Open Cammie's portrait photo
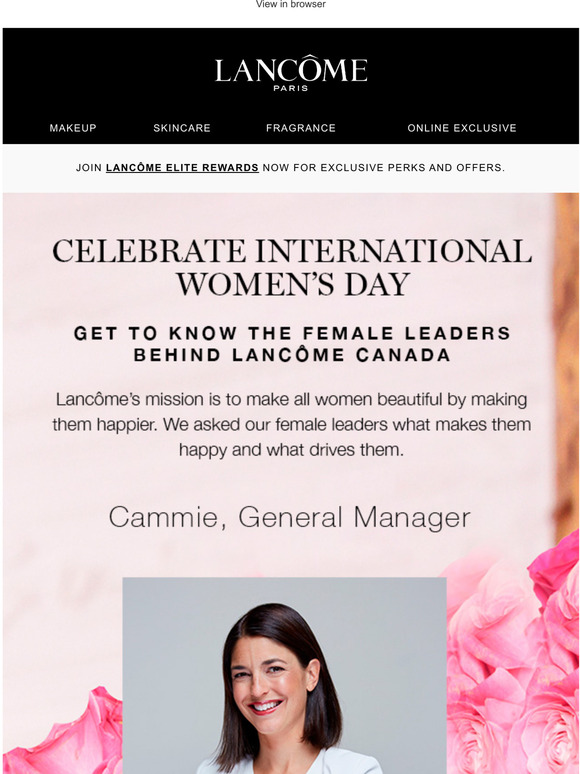 click(284, 675)
